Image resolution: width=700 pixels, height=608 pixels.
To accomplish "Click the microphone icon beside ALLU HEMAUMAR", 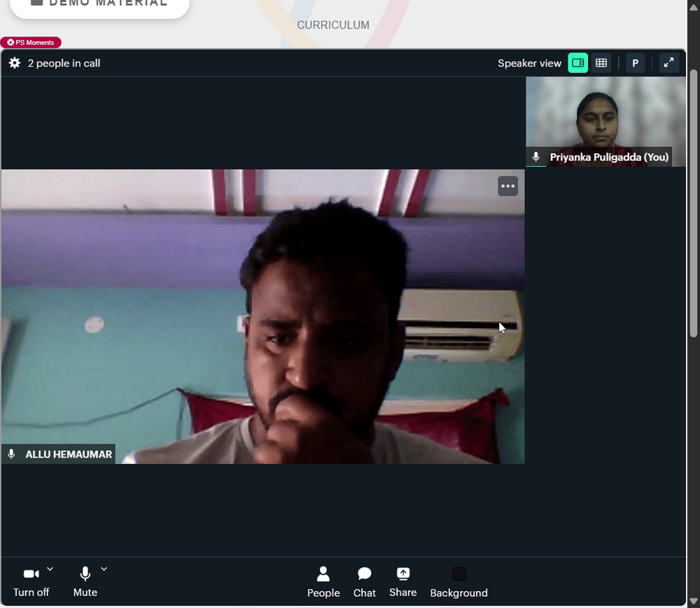I will tap(12, 454).
